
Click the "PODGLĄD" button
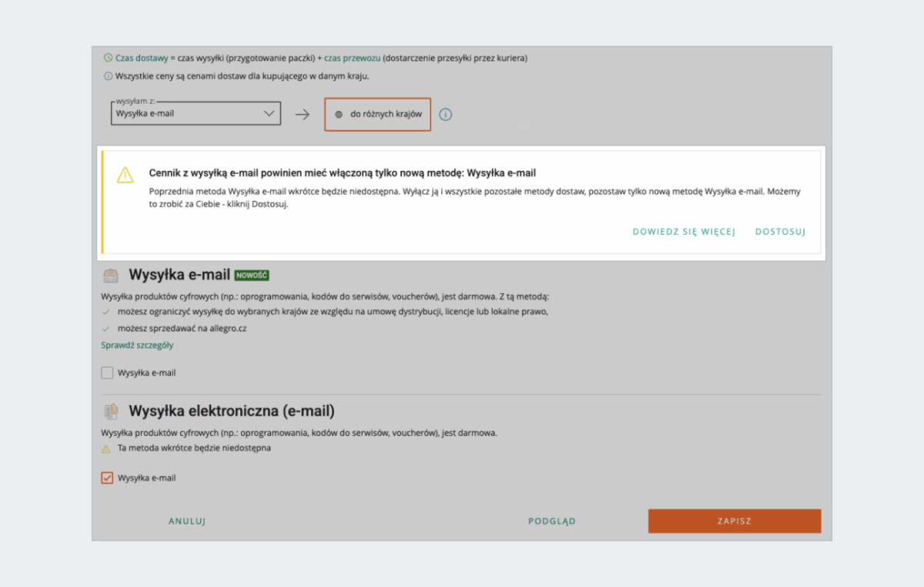point(551,521)
